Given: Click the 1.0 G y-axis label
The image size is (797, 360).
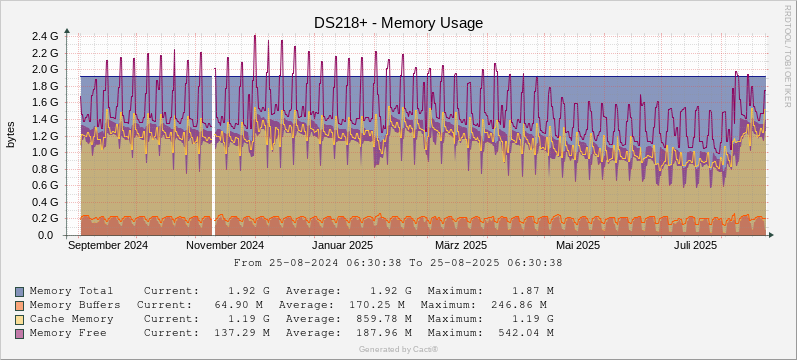Looking at the screenshot, I should [45, 152].
